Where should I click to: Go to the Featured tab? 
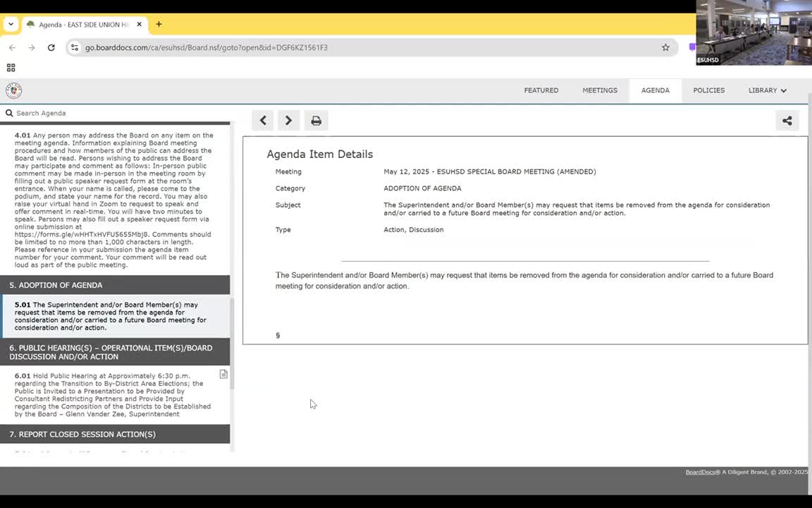click(x=541, y=90)
